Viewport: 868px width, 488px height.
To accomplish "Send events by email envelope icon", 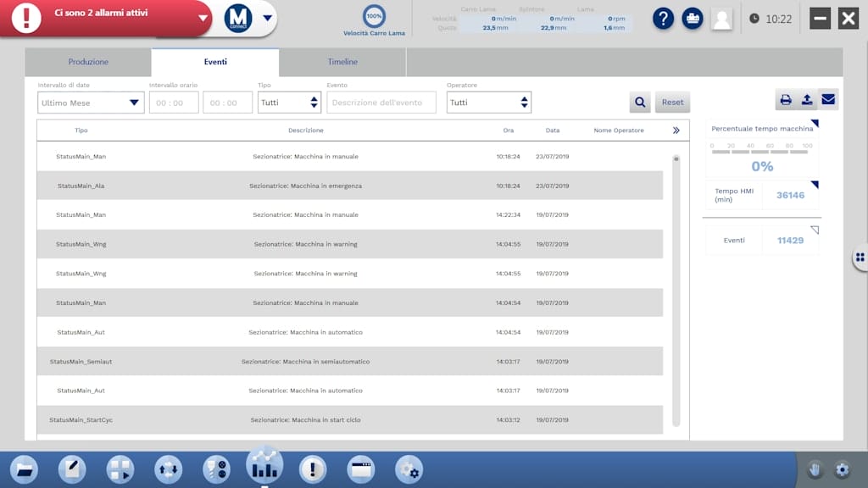I will click(x=828, y=100).
